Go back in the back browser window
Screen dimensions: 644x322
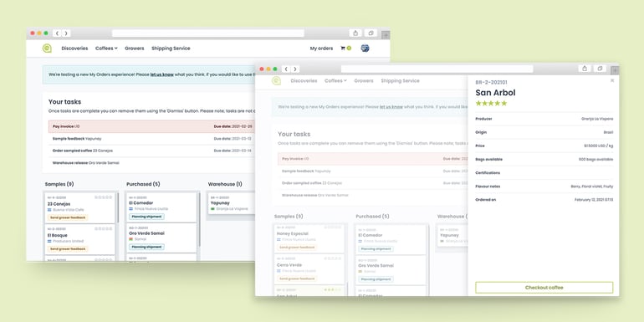click(x=57, y=33)
